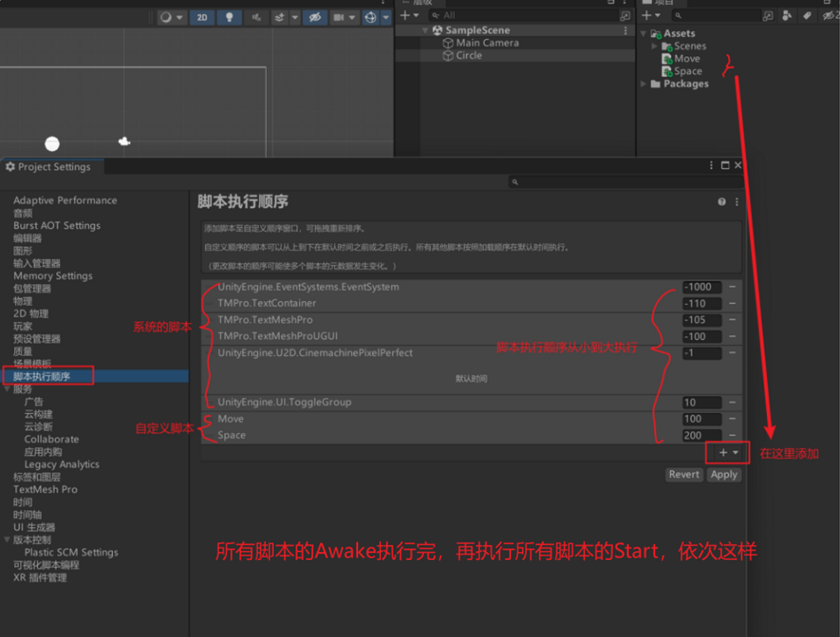This screenshot has width=840, height=637.
Task: Edit EventSystem order value -1000
Action: click(x=702, y=288)
